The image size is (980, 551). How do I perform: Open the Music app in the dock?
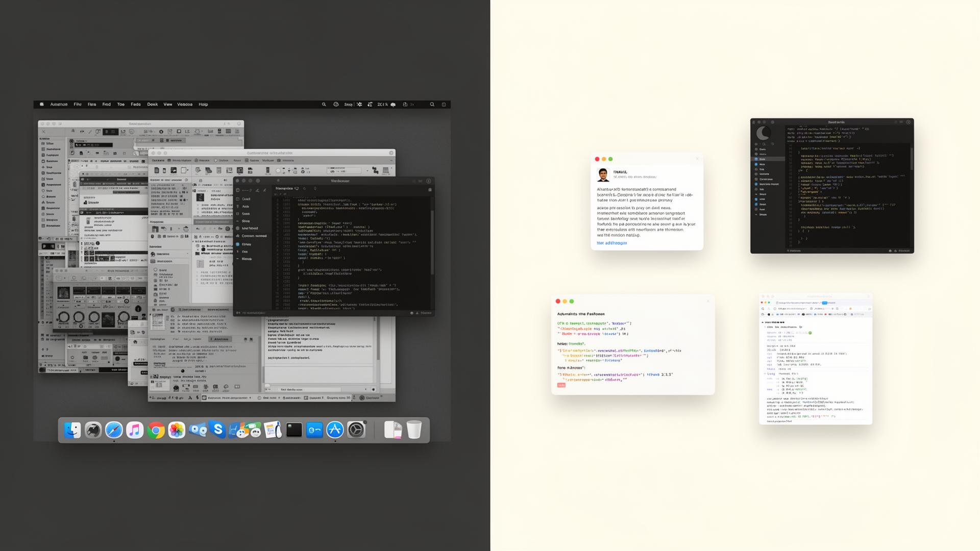[135, 430]
